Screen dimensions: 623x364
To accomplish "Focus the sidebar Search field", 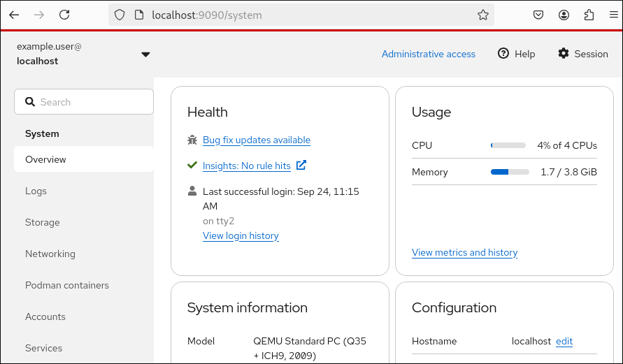I will [x=84, y=101].
